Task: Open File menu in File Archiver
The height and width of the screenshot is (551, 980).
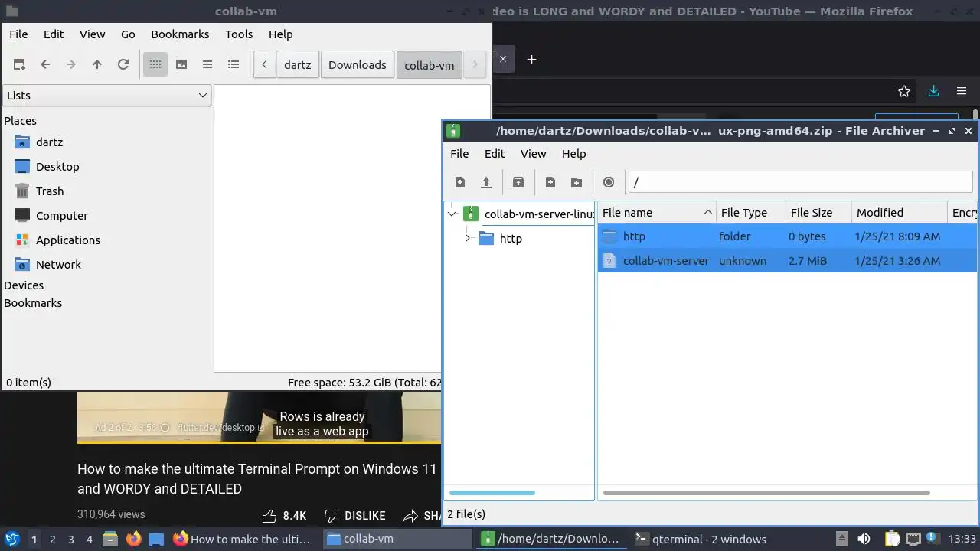Action: click(459, 154)
